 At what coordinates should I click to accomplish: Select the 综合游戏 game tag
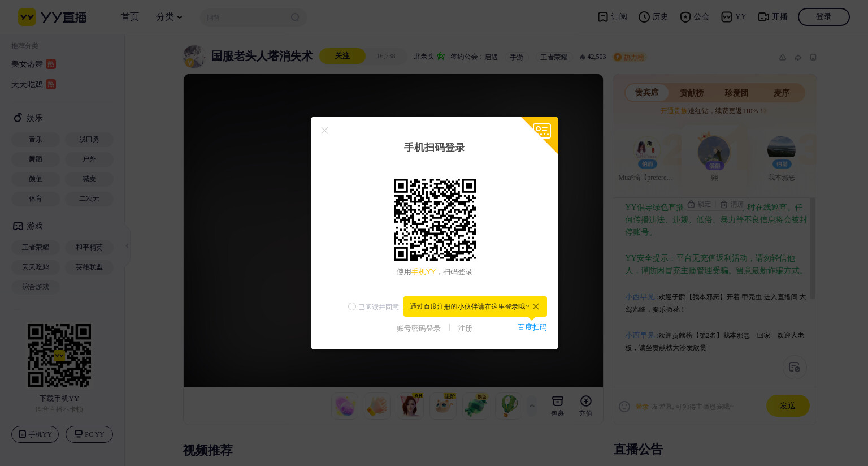point(36,287)
